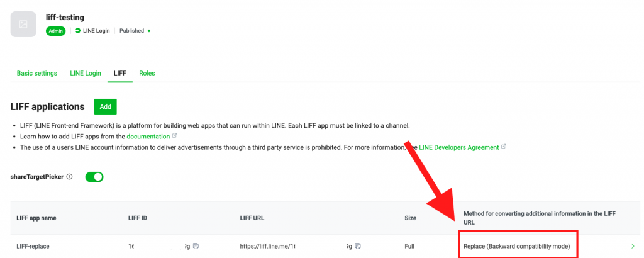Open the documentation link
Image resolution: width=644 pixels, height=258 pixels.
pos(148,137)
